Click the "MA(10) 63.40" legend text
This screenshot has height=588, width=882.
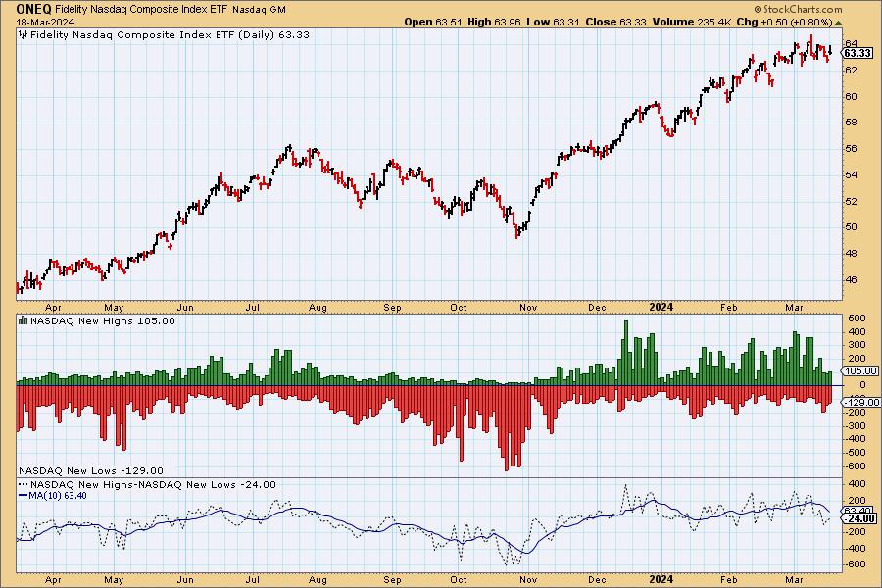(59, 496)
